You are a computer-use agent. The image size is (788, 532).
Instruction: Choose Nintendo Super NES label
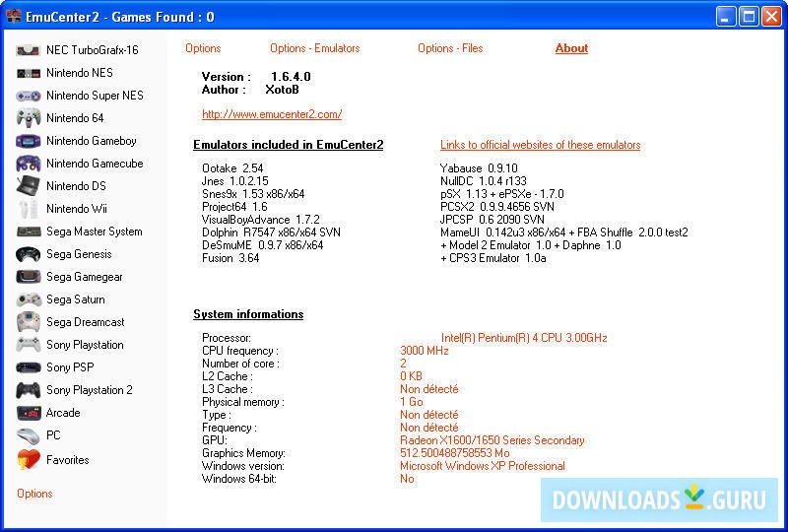[95, 96]
